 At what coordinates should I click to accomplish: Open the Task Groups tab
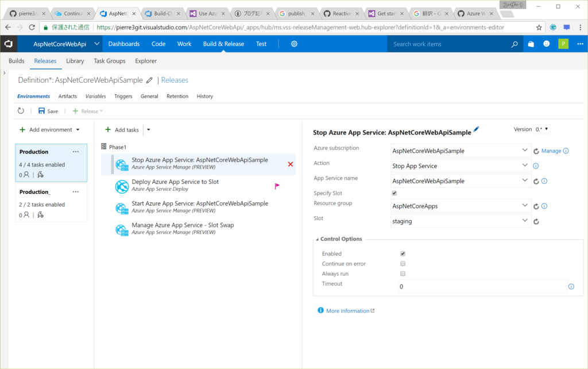[x=110, y=61]
